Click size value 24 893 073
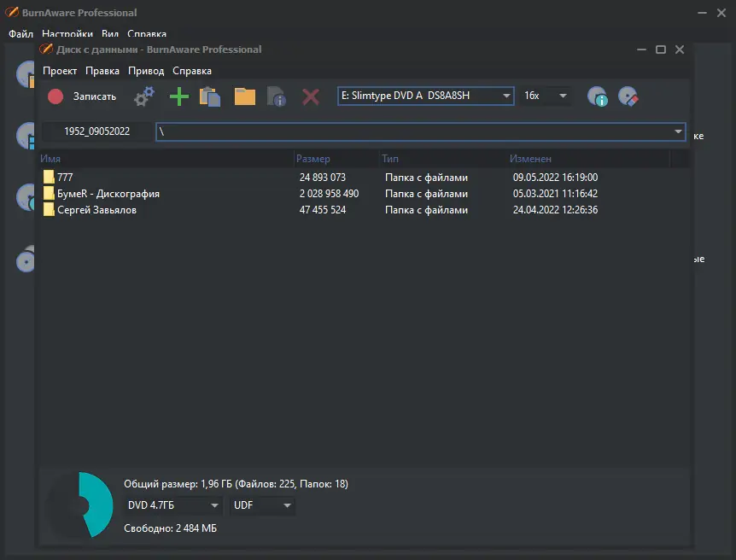Viewport: 736px width, 560px height. coord(323,178)
